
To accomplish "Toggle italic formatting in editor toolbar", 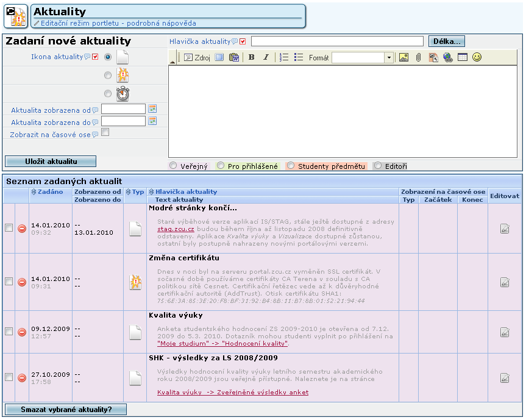I will (266, 57).
